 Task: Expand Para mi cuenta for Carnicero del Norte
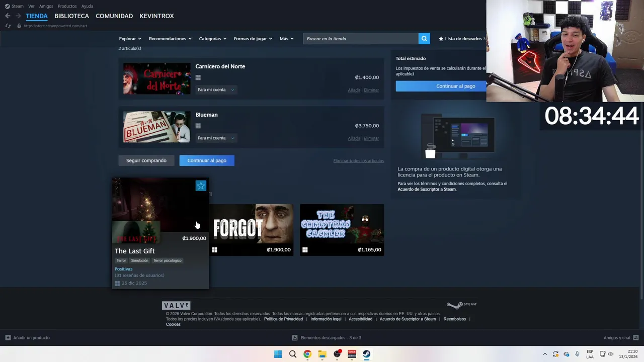click(x=215, y=90)
